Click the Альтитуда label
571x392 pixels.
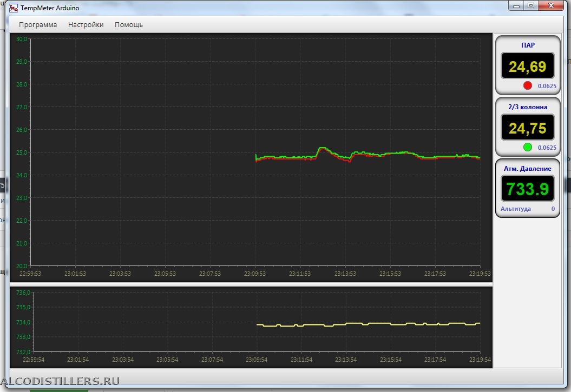pos(515,209)
